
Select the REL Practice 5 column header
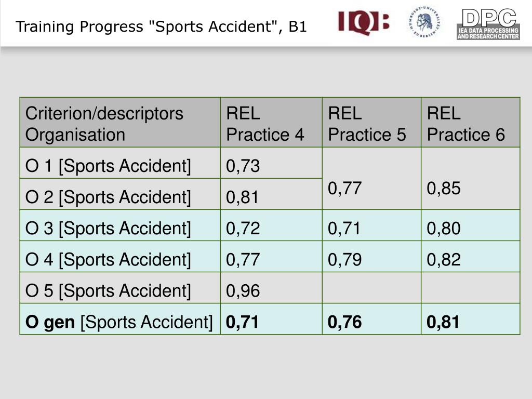pos(371,123)
